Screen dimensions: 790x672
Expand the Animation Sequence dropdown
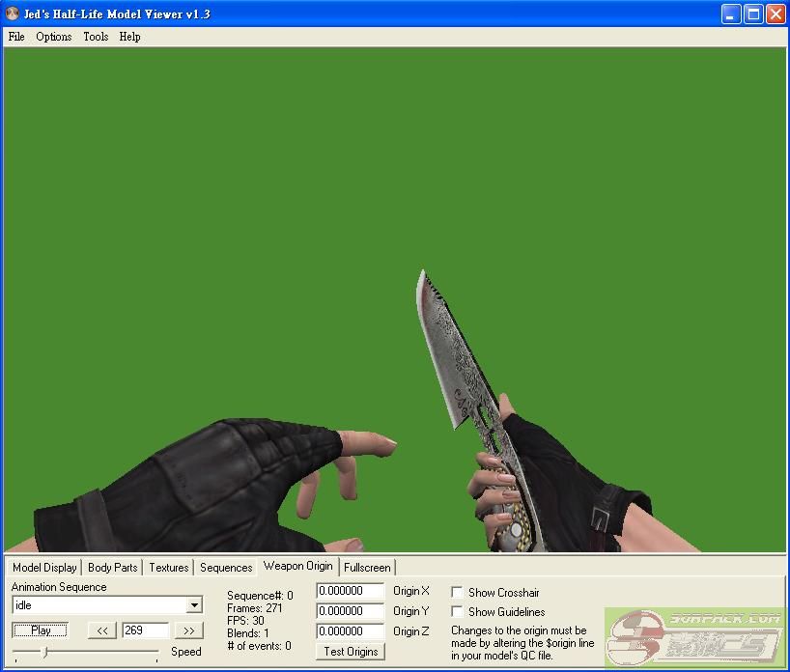click(194, 605)
